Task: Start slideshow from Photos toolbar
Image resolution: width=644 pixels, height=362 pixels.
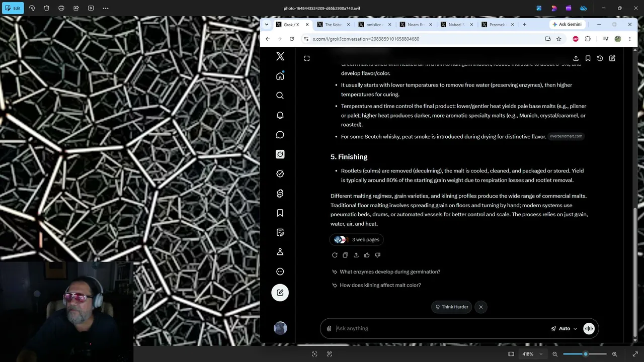Action: pos(91,8)
